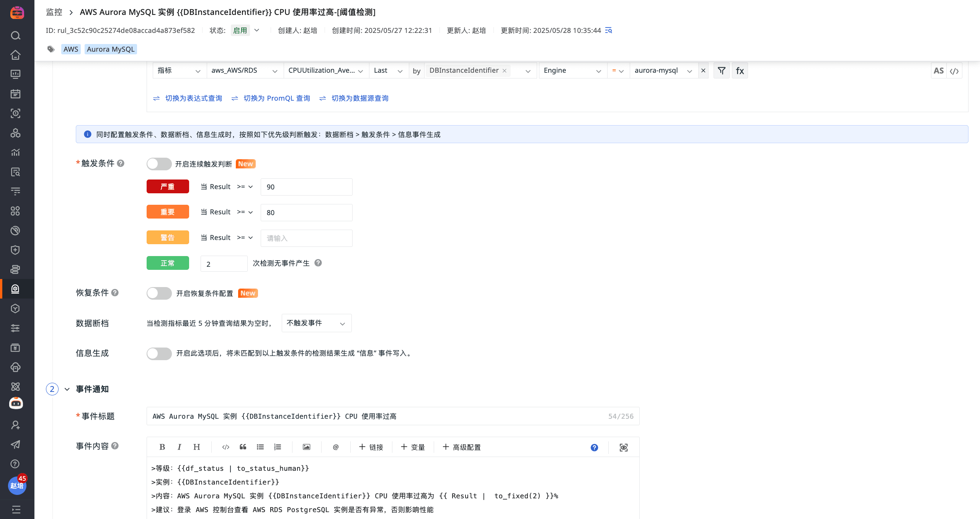Viewport: 980px width, 519px height.
Task: Open the robot assistant icon
Action: (x=16, y=403)
